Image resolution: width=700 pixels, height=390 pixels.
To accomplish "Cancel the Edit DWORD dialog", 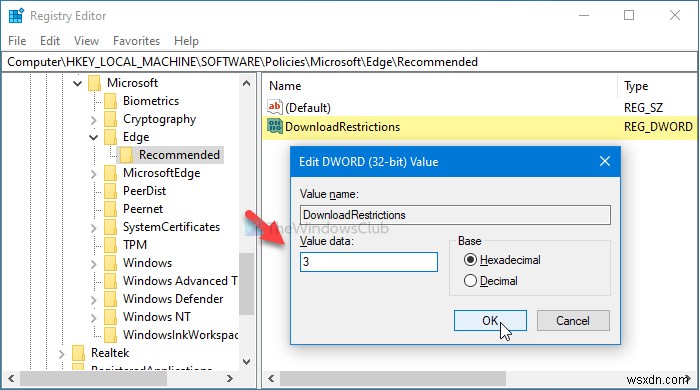I will click(x=573, y=320).
